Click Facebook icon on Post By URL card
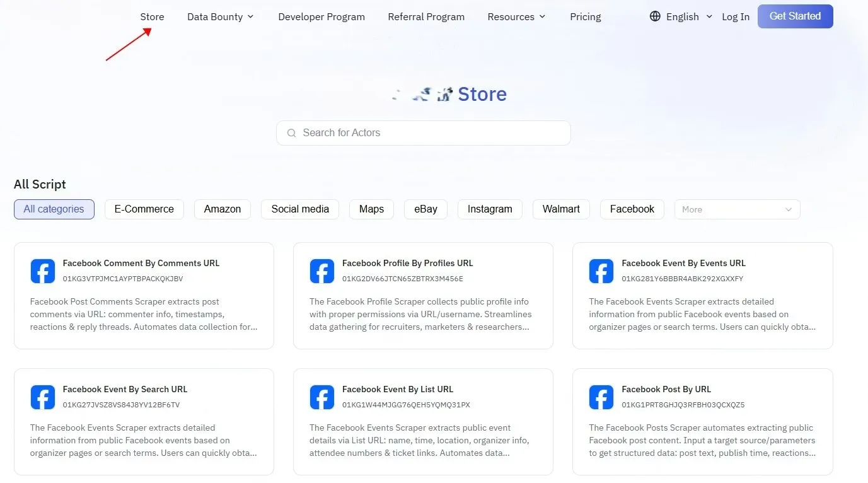Viewport: 868px width, 483px height. click(601, 397)
